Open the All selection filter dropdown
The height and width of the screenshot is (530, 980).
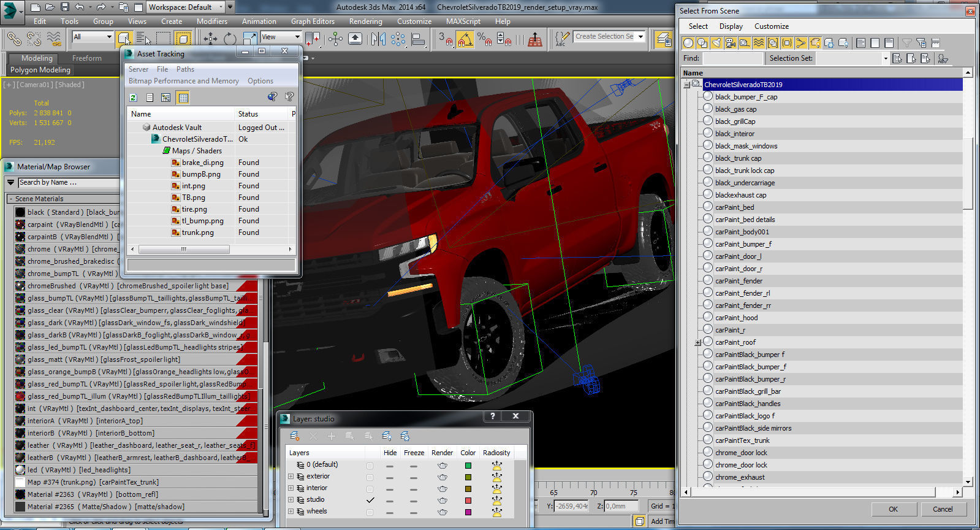point(93,37)
